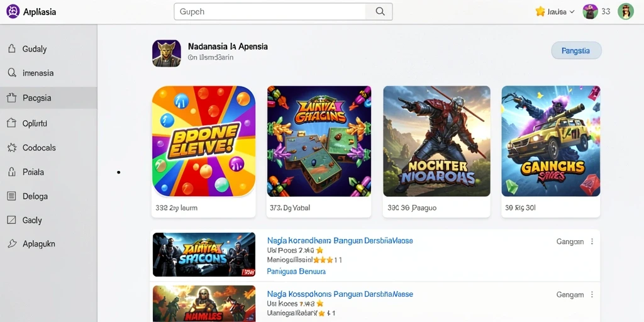Open the Deloga list icon

coord(12,196)
